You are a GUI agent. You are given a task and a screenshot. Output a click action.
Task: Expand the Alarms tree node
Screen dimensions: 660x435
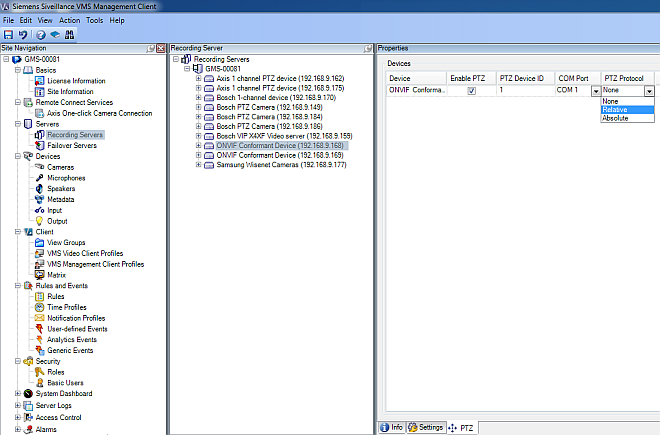(17, 429)
